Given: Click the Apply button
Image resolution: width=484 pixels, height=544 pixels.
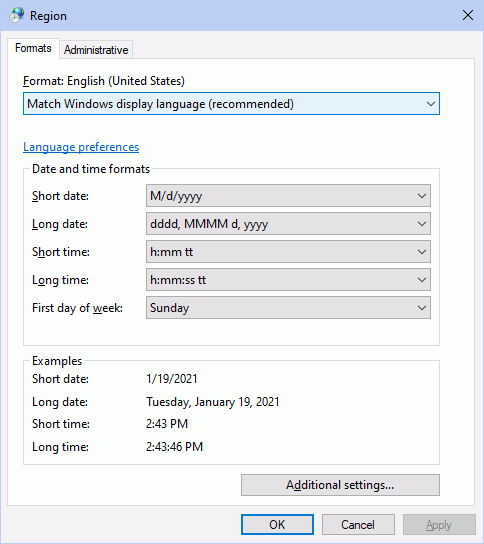Looking at the screenshot, I should 439,525.
